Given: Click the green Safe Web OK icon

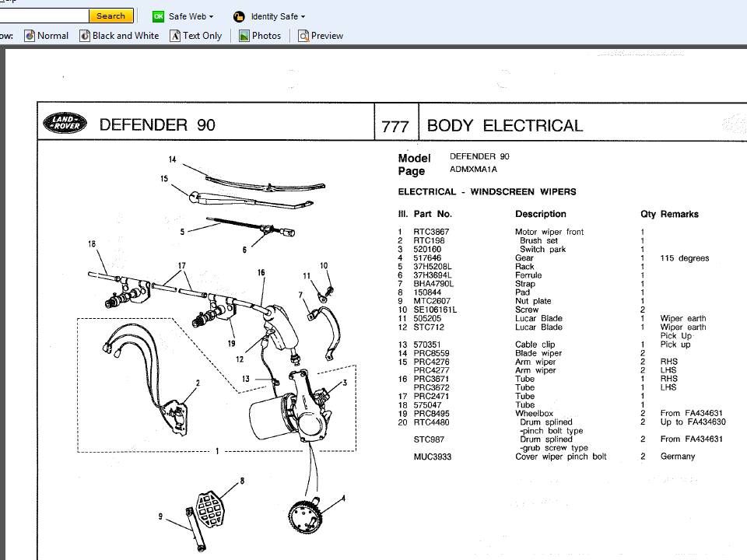Looking at the screenshot, I should coord(158,16).
